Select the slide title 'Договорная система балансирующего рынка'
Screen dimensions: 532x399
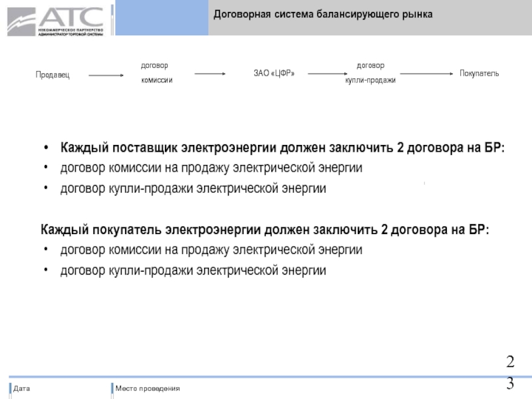[323, 14]
